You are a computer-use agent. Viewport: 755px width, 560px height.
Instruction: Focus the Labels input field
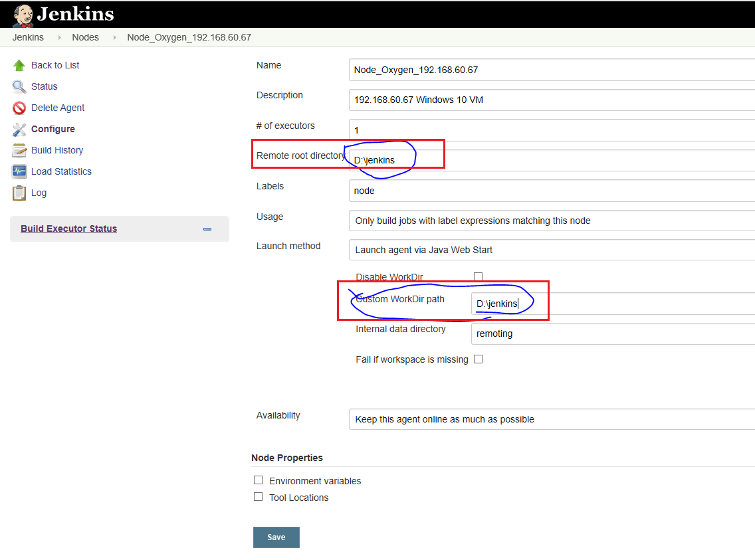point(552,191)
